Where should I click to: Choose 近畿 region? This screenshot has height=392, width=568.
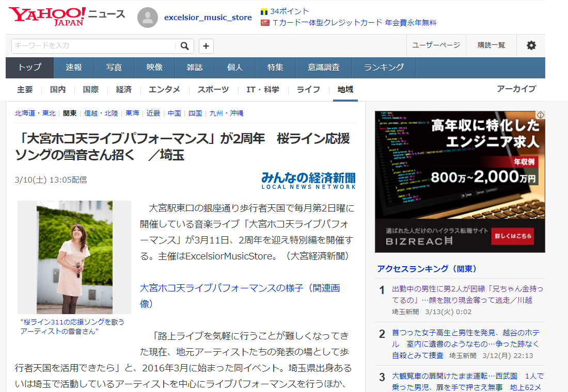coord(153,113)
